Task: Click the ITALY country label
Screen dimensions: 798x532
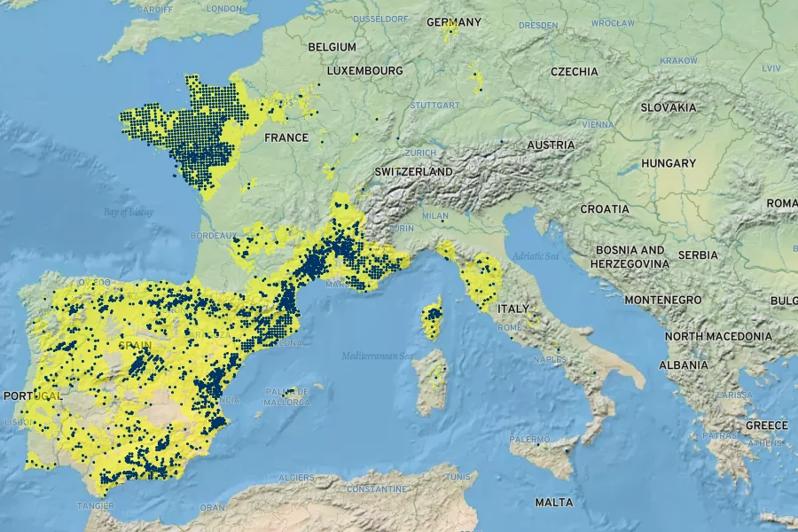Action: click(512, 309)
